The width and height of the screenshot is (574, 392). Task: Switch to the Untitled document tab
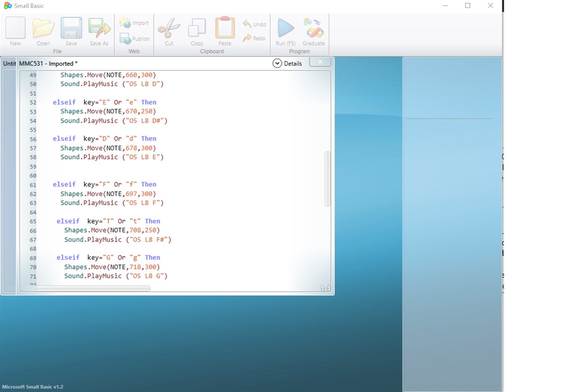click(x=9, y=63)
